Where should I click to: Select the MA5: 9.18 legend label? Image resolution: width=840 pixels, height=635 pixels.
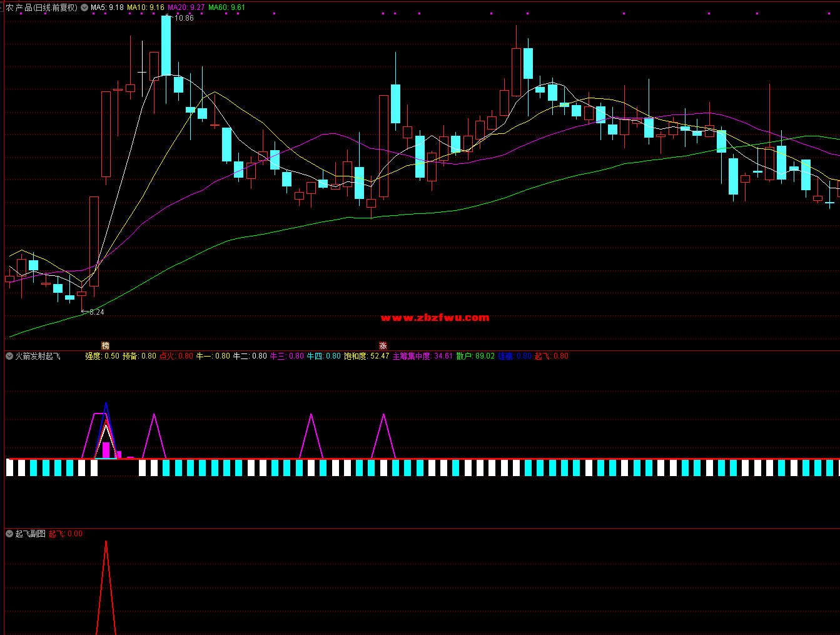[107, 8]
